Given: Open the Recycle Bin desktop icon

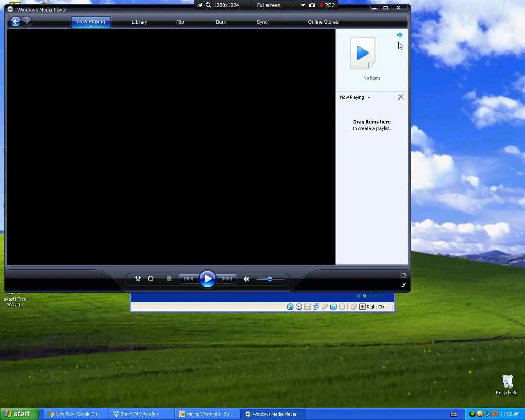Looking at the screenshot, I should [x=507, y=385].
